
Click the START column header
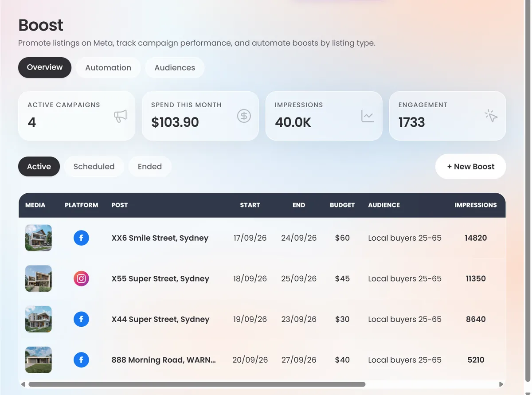tap(250, 205)
